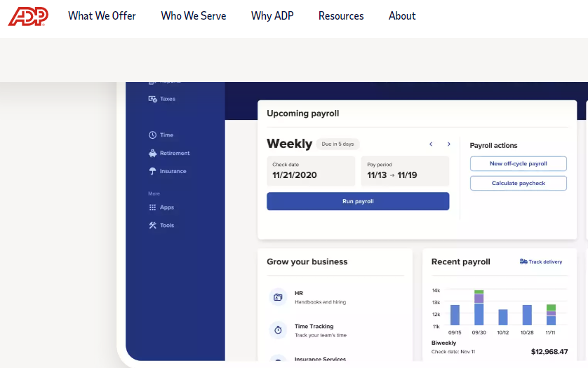Open the What We Offer menu
Screen dimensions: 588x368
(x=102, y=16)
